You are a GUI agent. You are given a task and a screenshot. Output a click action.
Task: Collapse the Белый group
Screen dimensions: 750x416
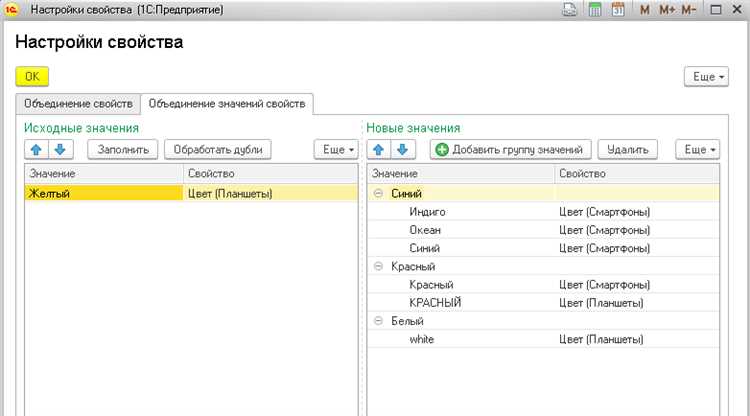tap(378, 321)
